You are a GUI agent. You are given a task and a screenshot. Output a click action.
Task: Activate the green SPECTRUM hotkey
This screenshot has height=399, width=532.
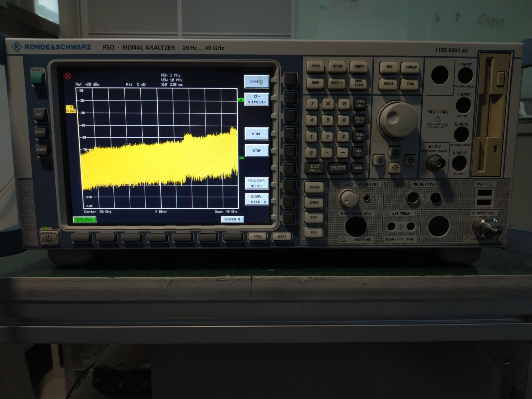pyautogui.click(x=84, y=219)
